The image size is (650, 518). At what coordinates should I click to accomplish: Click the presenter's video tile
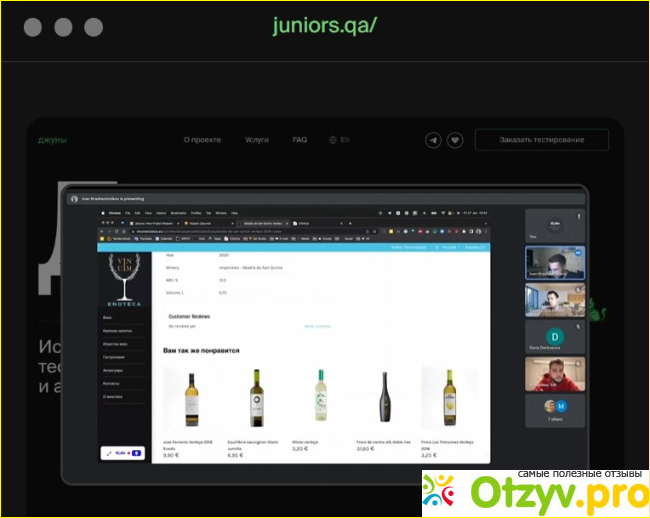(x=554, y=263)
